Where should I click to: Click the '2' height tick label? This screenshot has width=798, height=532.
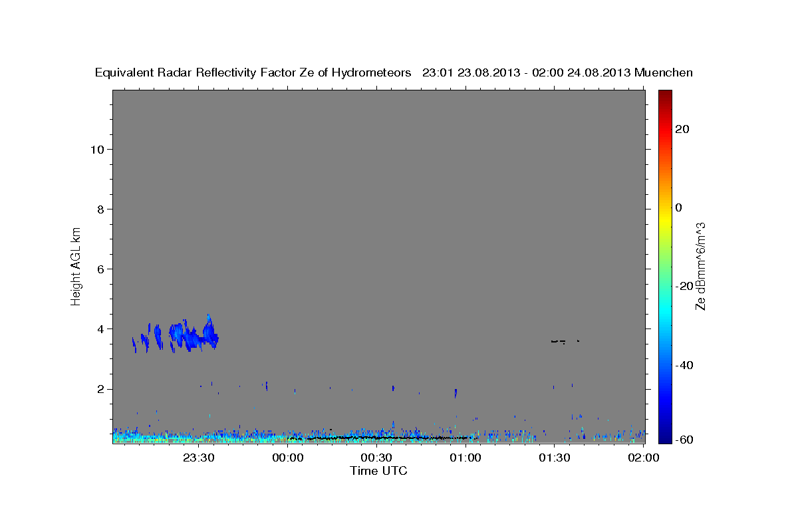tap(101, 388)
